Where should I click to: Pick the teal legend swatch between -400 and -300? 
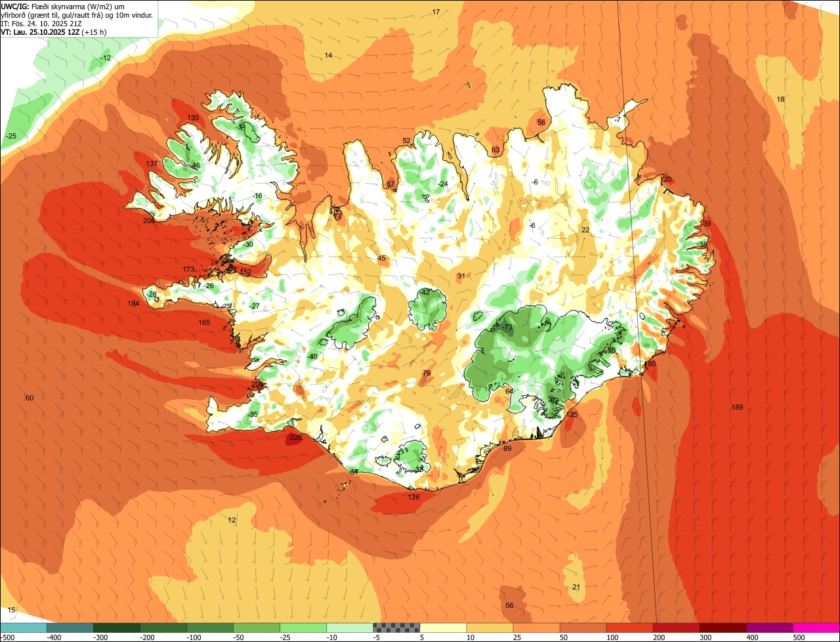70,628
